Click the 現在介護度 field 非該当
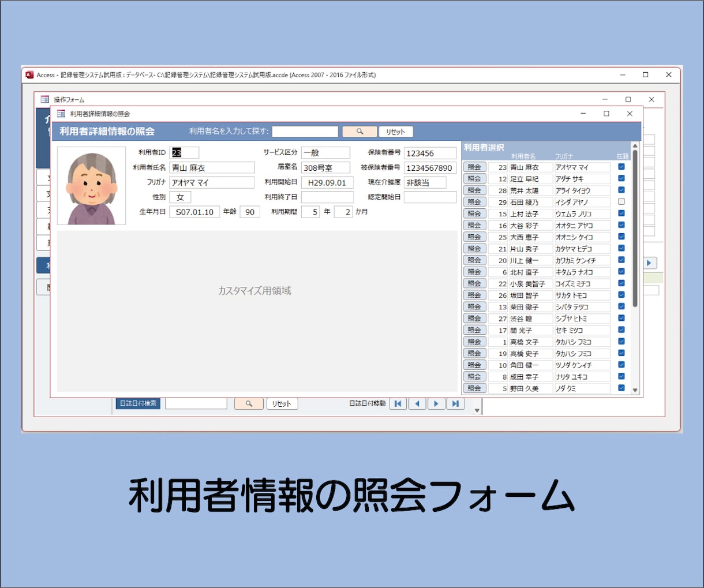The width and height of the screenshot is (704, 588). (x=425, y=182)
